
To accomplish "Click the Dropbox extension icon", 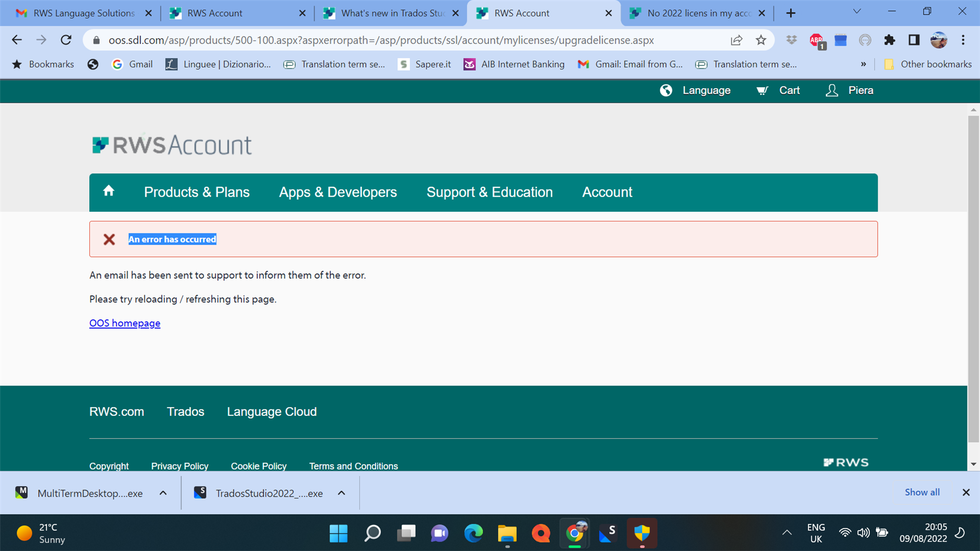I will (791, 40).
